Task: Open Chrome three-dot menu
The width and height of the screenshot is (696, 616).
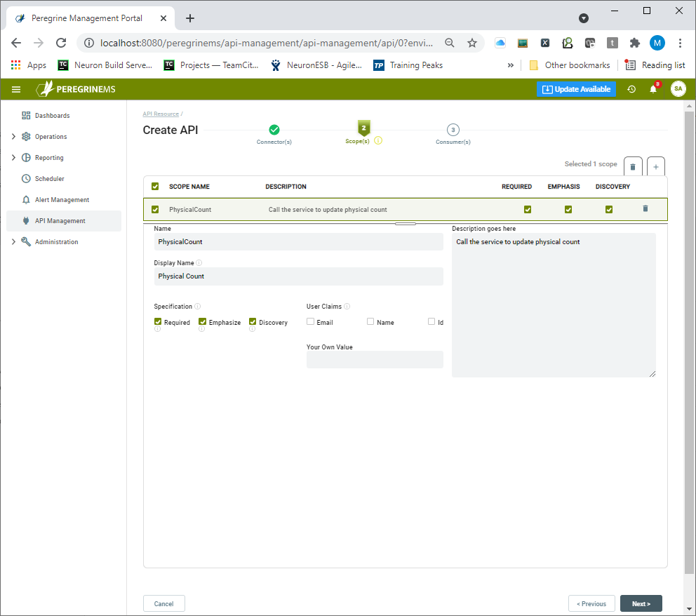Action: pyautogui.click(x=680, y=43)
